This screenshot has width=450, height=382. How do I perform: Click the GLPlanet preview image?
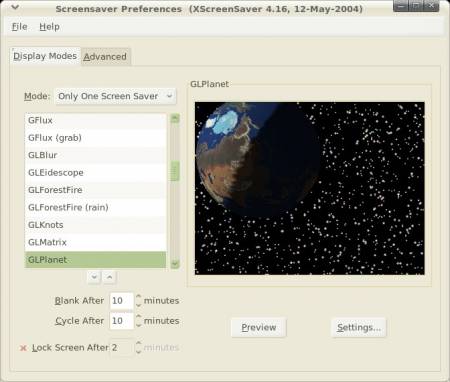pos(310,188)
